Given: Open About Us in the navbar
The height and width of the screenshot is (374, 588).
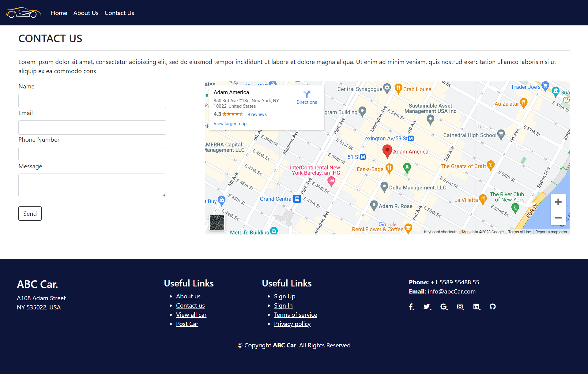Looking at the screenshot, I should tap(86, 13).
